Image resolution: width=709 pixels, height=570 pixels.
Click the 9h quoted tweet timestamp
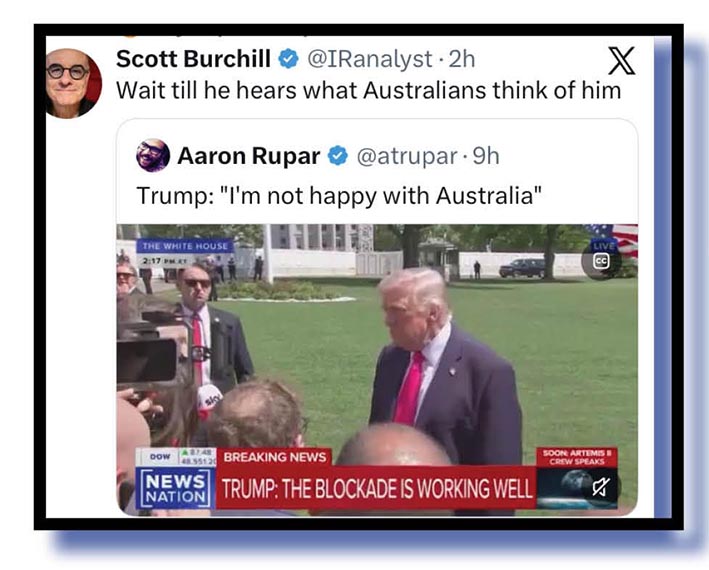486,156
